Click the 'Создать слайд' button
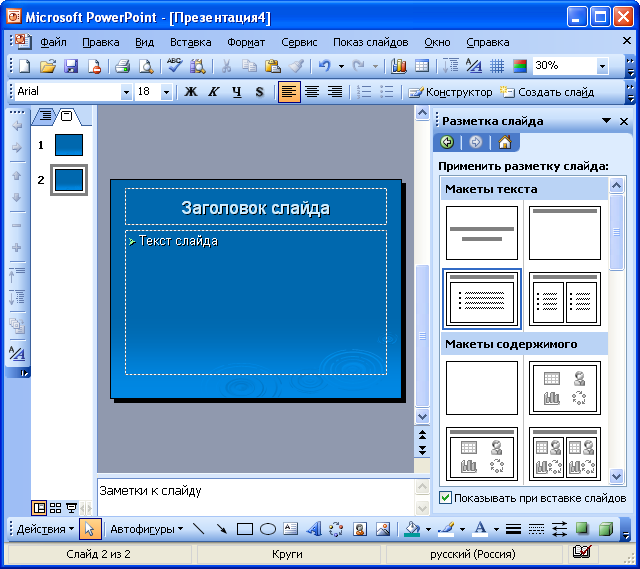The image size is (640, 569). point(547,92)
